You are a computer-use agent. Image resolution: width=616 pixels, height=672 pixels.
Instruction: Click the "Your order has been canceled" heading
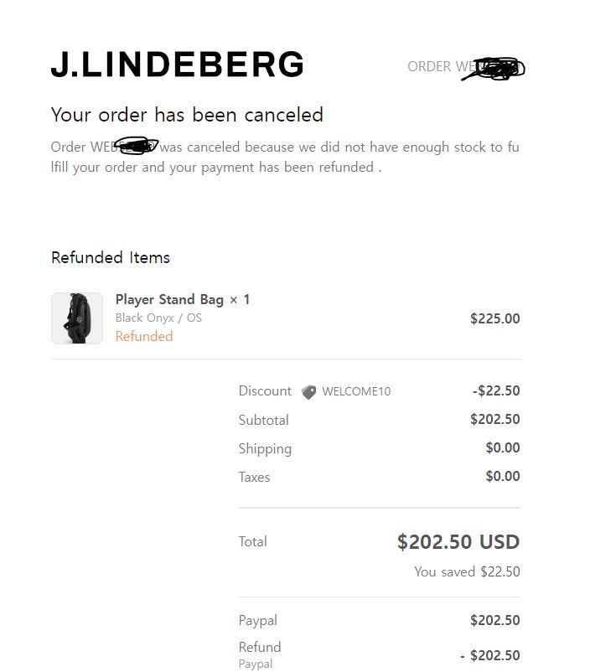[187, 115]
